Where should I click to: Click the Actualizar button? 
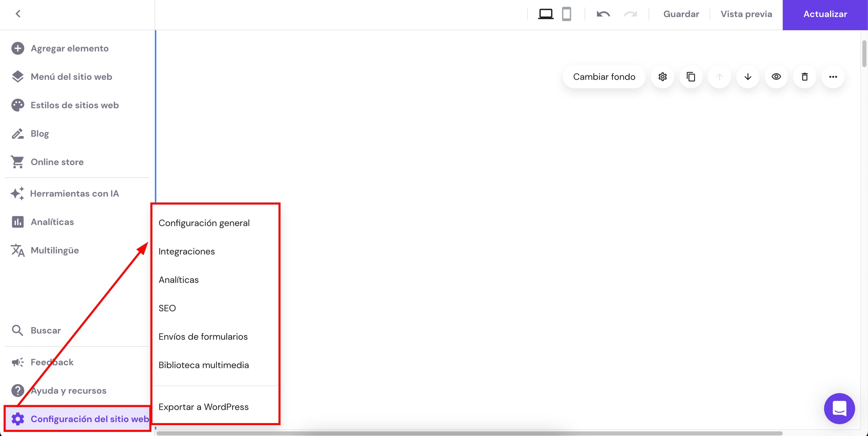825,14
